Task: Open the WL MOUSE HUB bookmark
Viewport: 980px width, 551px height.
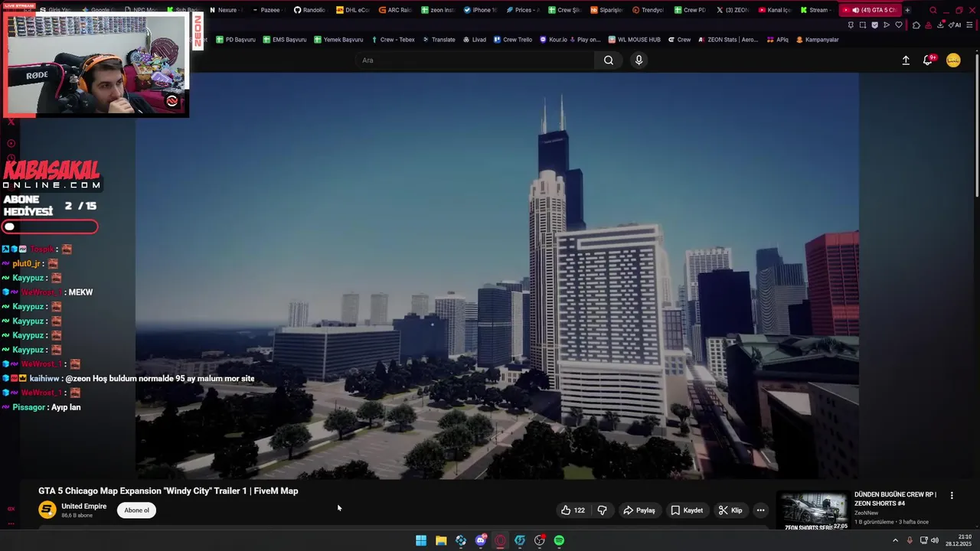Action: tap(634, 40)
